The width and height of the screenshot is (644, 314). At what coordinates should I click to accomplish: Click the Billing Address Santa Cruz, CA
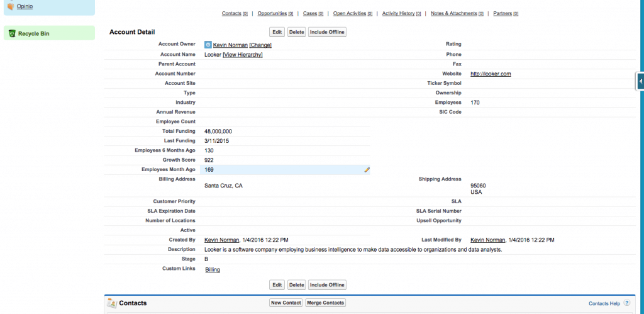223,186
